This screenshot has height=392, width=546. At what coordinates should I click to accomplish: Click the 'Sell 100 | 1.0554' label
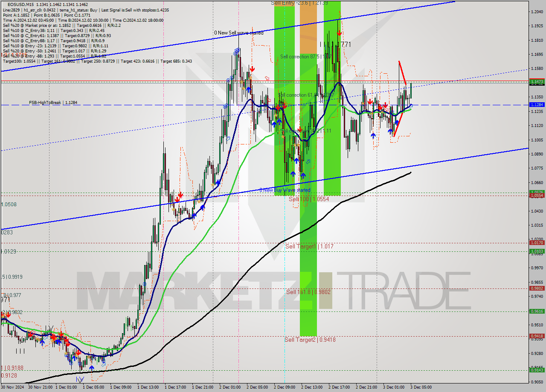309,199
